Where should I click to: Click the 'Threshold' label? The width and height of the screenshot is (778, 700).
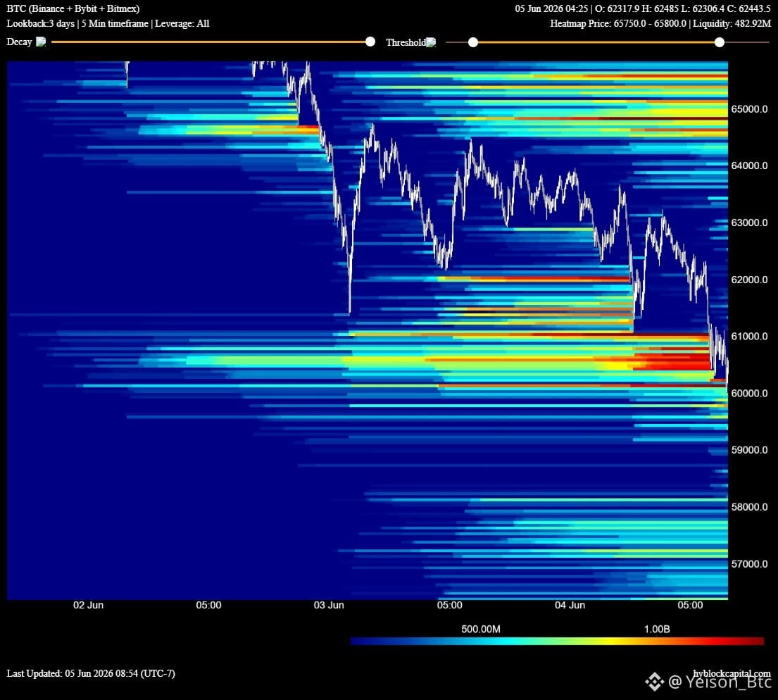(x=406, y=42)
